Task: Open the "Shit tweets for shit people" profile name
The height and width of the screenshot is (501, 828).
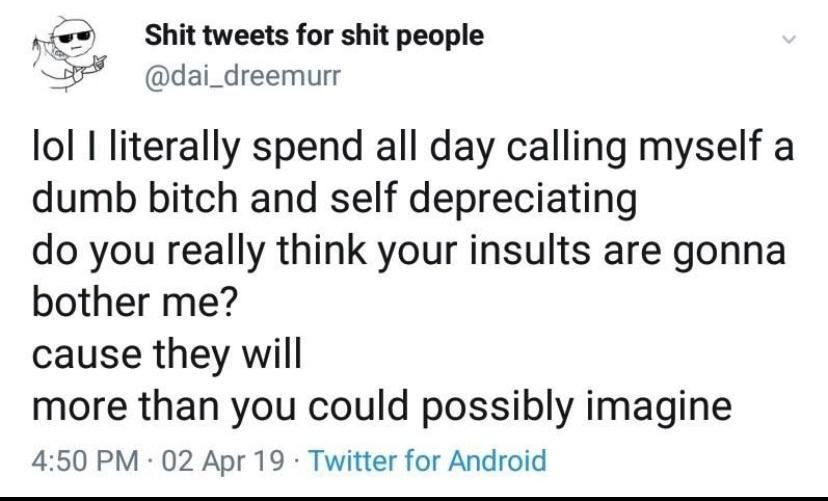Action: pos(314,37)
